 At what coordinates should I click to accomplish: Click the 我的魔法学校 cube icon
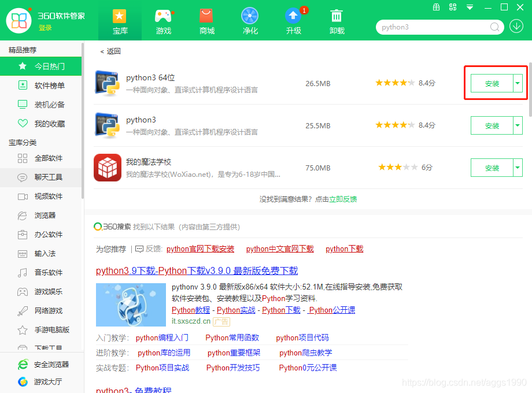point(107,168)
